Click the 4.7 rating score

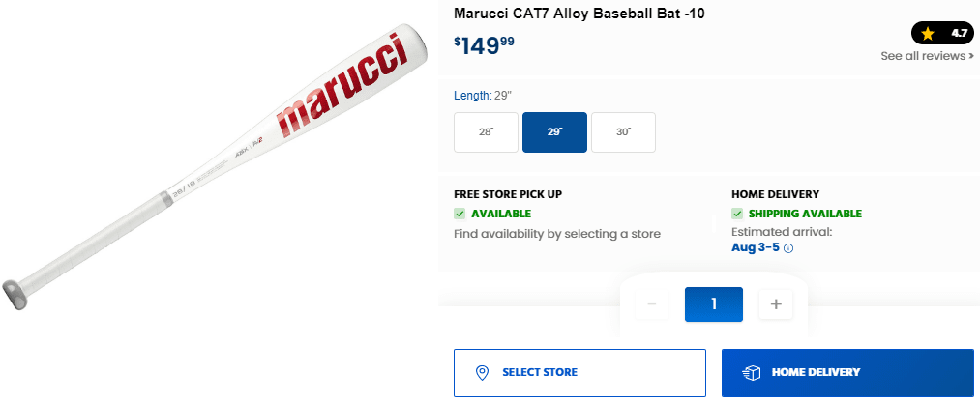pyautogui.click(x=959, y=33)
